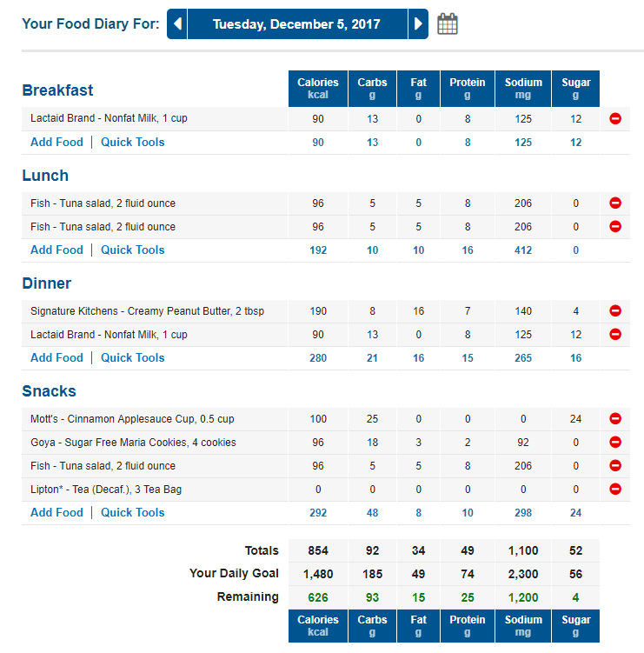
Task: Click Add Food under Lunch
Action: pos(57,250)
